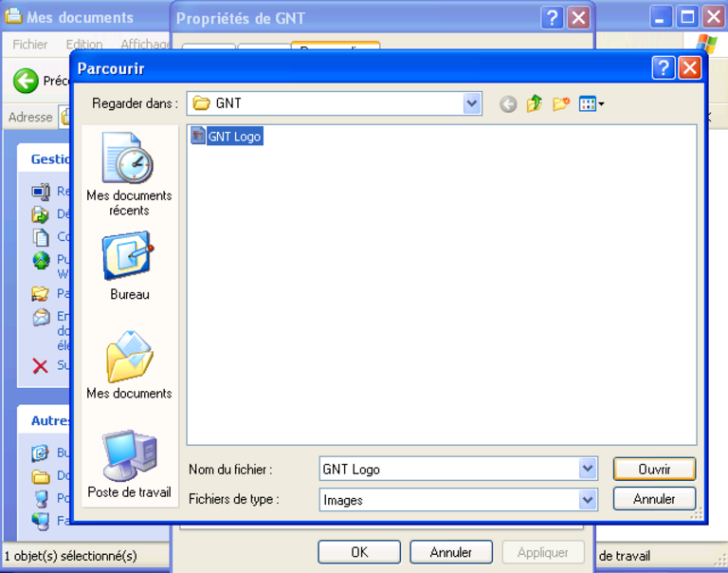The height and width of the screenshot is (573, 728).
Task: Click the yellow folder icon in Autres panel
Action: point(41,476)
